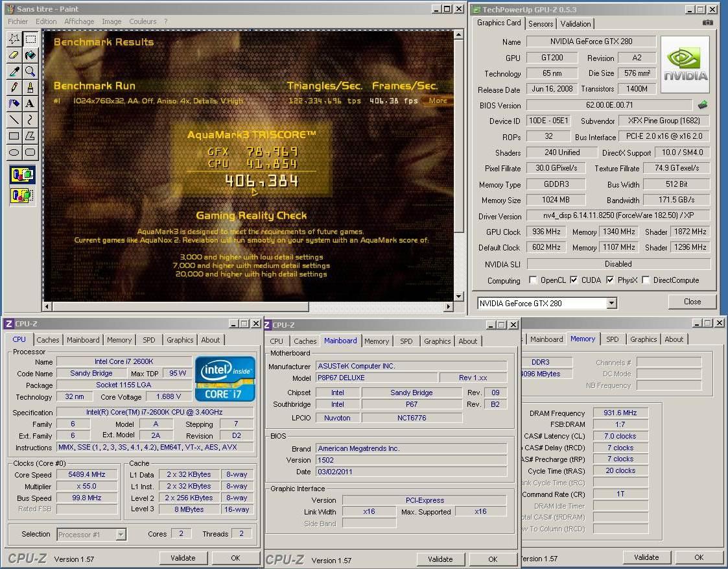The height and width of the screenshot is (569, 728).
Task: Click the NVIDIA logo in GPU-Z
Action: 685,65
